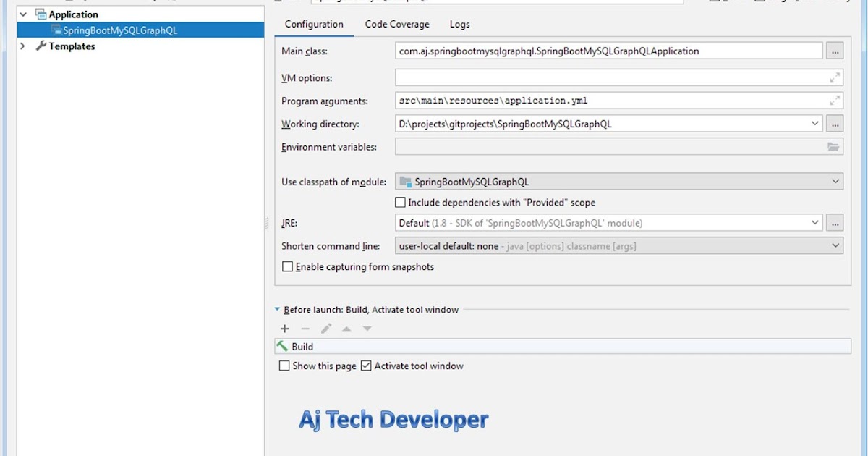Uncheck Activate tool window checkbox

(x=366, y=366)
